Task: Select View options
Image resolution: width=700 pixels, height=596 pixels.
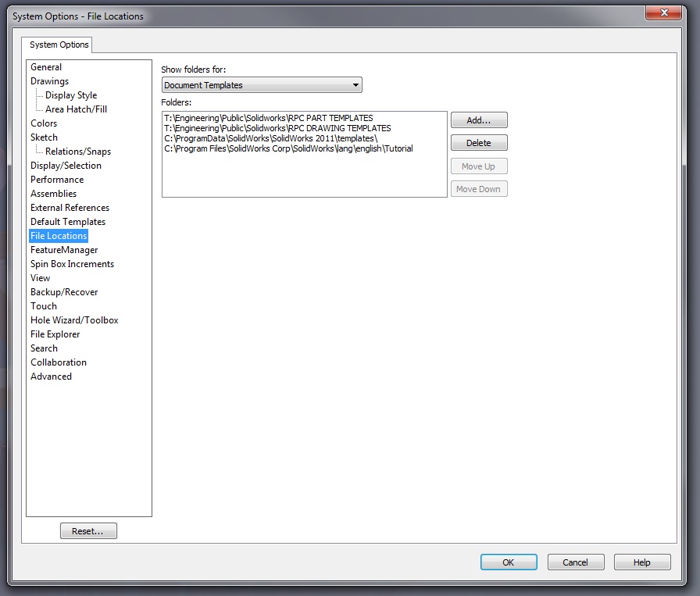Action: 40,277
